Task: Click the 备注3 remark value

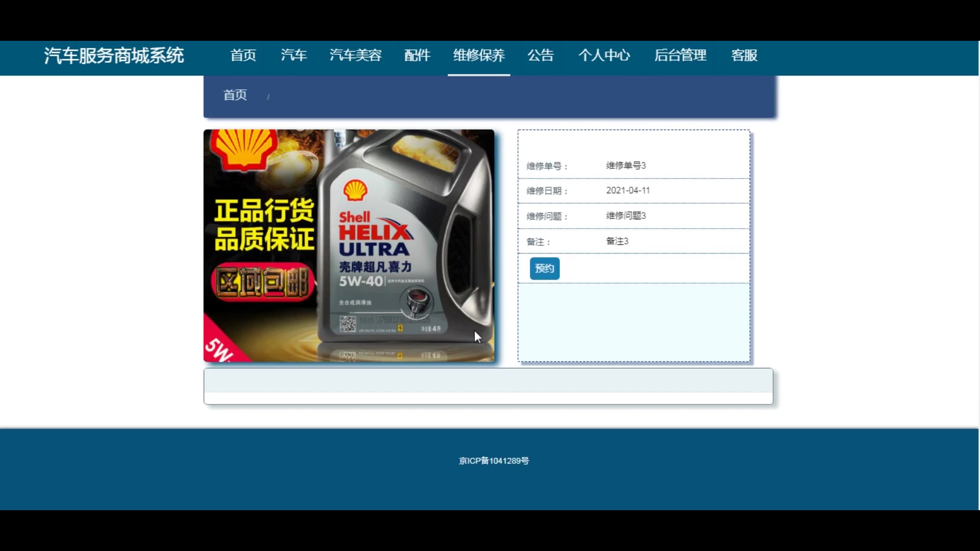Action: [617, 241]
